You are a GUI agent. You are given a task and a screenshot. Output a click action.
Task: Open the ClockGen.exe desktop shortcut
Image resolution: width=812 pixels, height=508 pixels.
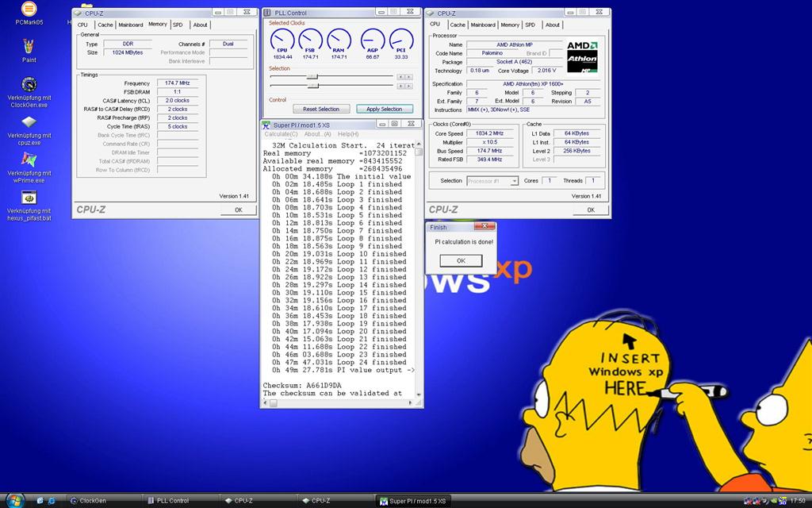point(29,92)
